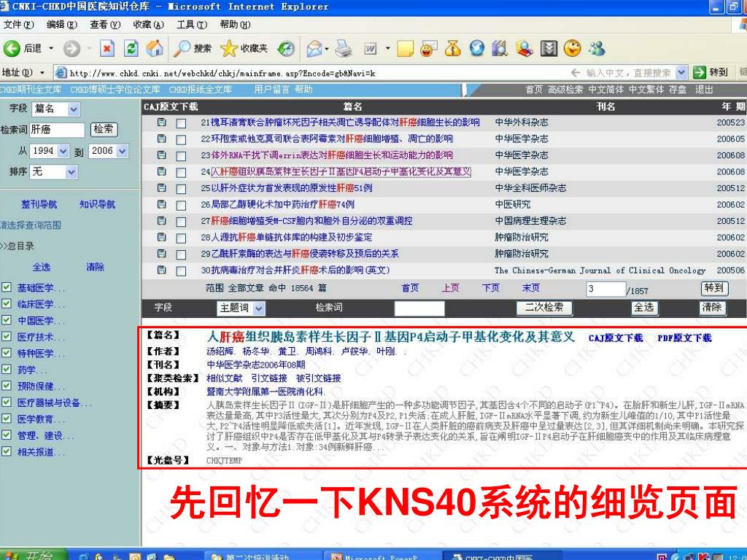This screenshot has height=560, width=747.
Task: Open the history clock icon
Action: [x=286, y=48]
